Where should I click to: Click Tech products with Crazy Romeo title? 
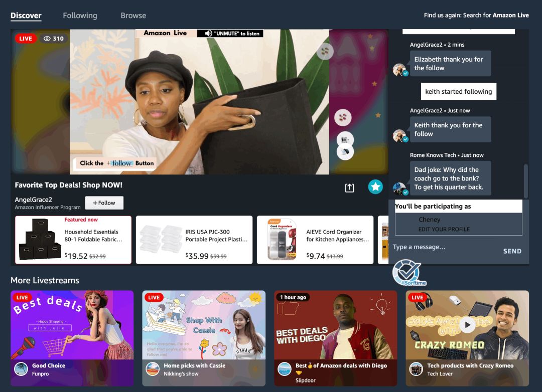coord(470,365)
